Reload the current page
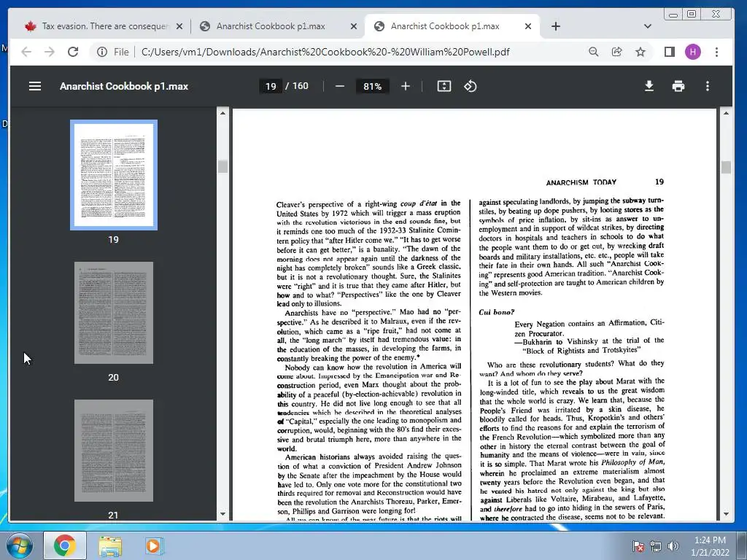This screenshot has height=560, width=747. click(x=73, y=52)
